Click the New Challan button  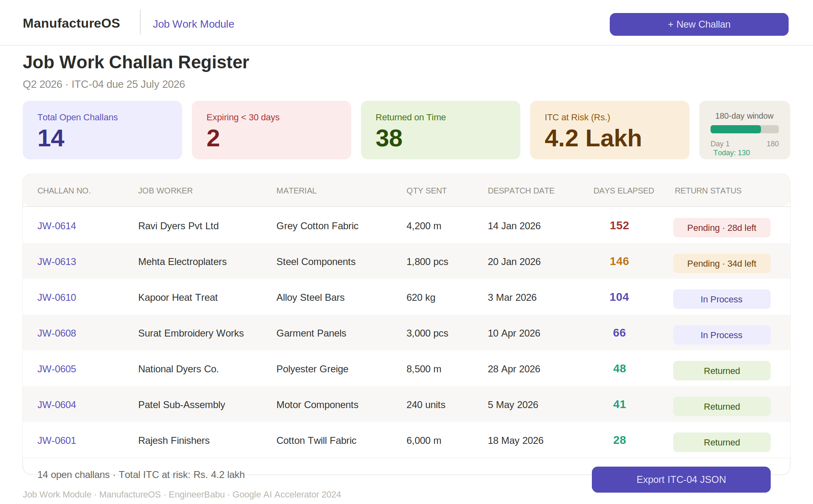(x=699, y=24)
